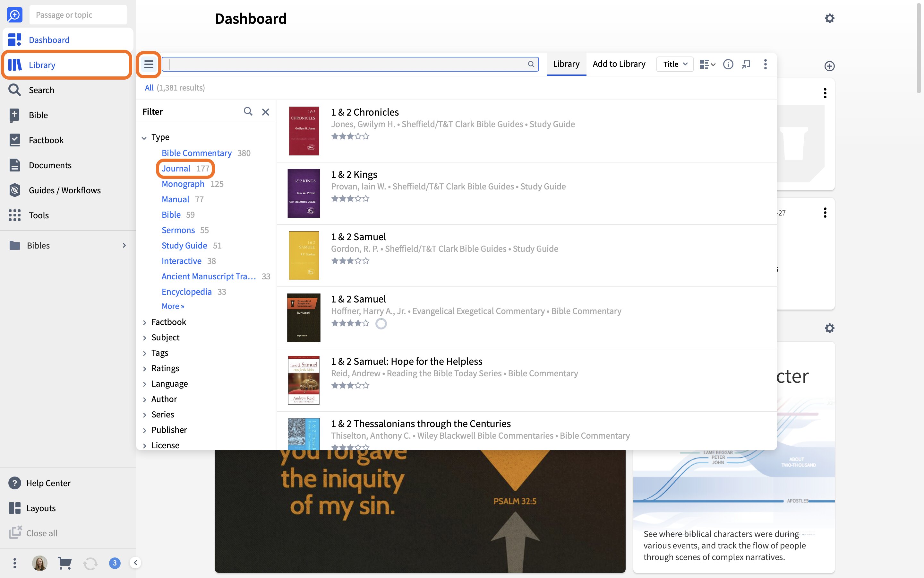Expand the Publisher filter section
The width and height of the screenshot is (924, 578).
coord(144,430)
